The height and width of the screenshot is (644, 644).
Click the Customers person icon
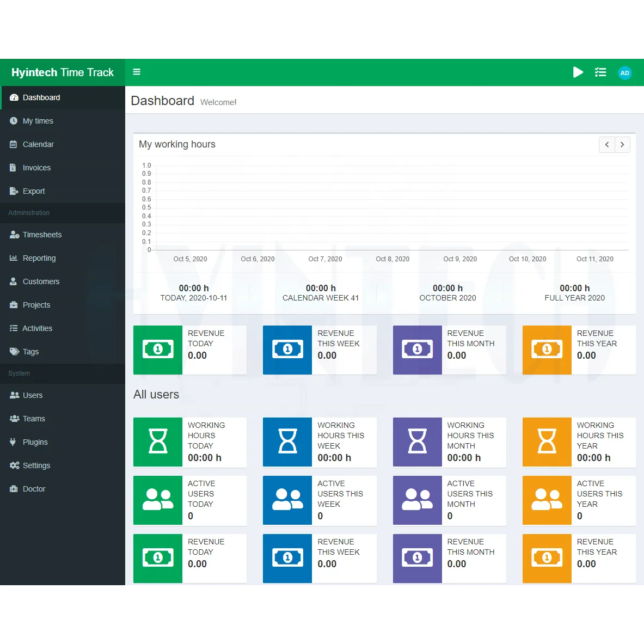tap(14, 281)
